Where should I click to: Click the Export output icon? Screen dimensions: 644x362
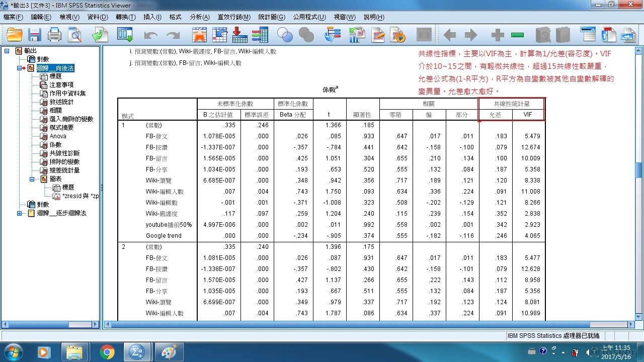(100, 35)
